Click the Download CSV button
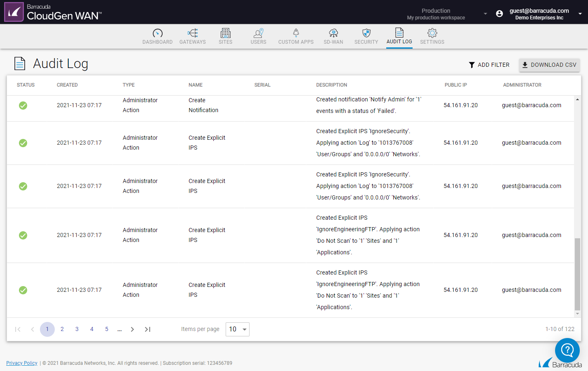Image resolution: width=588 pixels, height=371 pixels. coord(549,65)
